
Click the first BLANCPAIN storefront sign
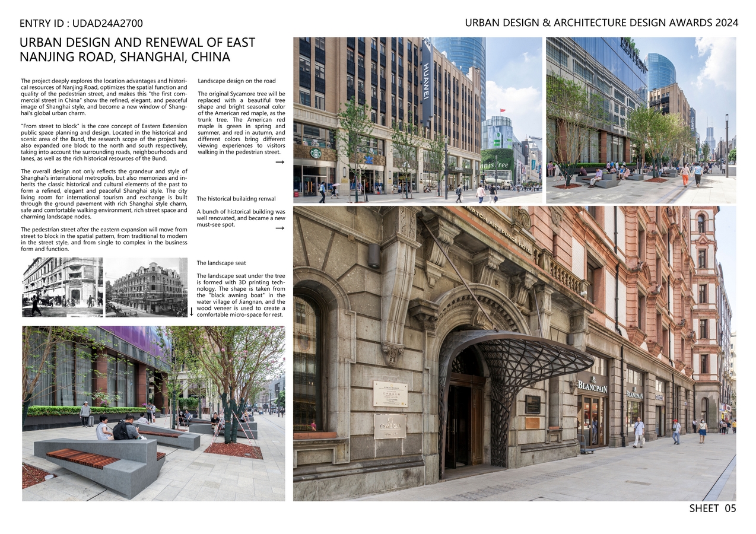coord(593,387)
